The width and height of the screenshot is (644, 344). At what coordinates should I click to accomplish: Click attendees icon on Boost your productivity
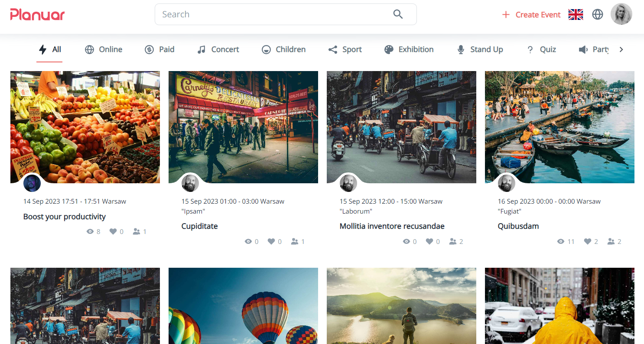[137, 231]
